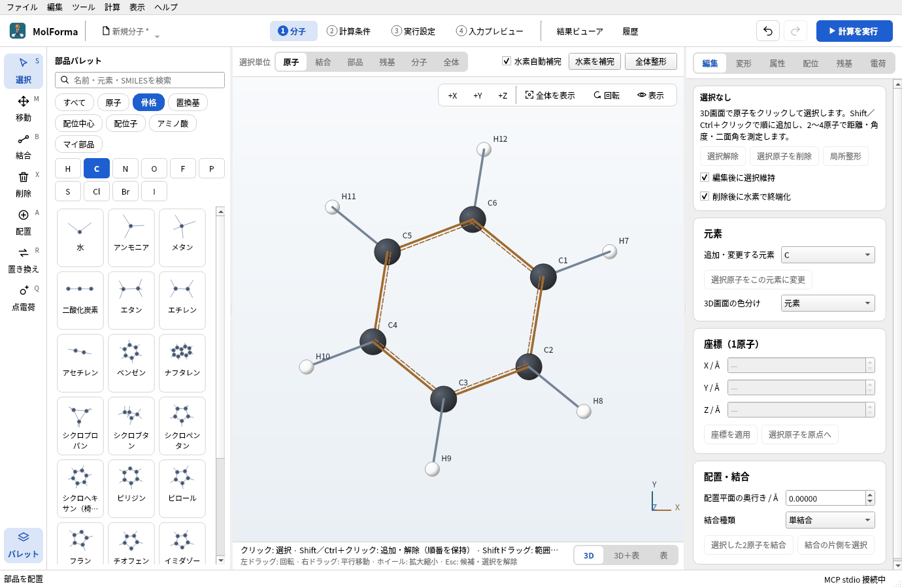Insert the ピリジン pyridine template
902x588 pixels.
tap(131, 489)
